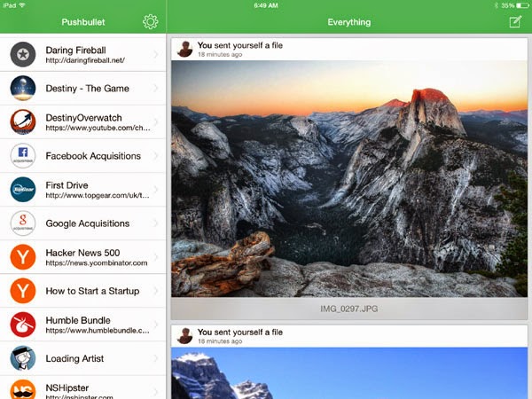
Task: Select Facebook Acquisitions label
Action: click(x=93, y=156)
